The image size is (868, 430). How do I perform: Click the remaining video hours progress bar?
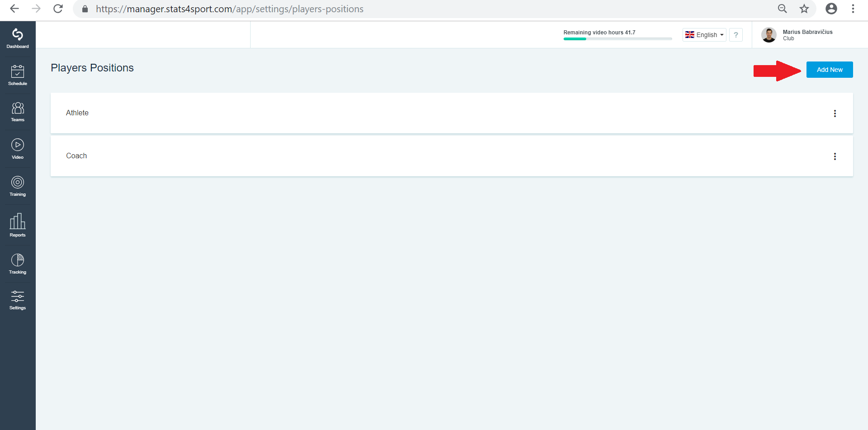point(617,39)
